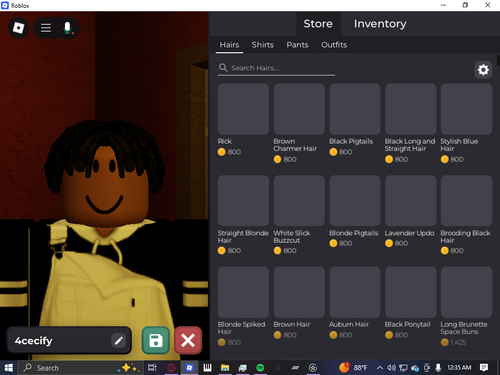The height and width of the screenshot is (375, 500).
Task: Click the taskbar Search box
Action: pyautogui.click(x=80, y=368)
